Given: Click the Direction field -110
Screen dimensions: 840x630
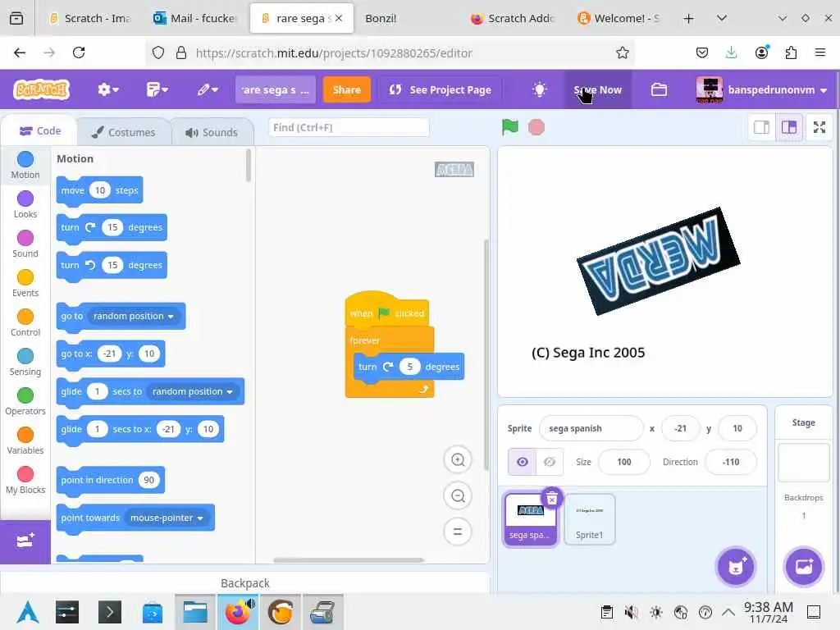Looking at the screenshot, I should (731, 462).
